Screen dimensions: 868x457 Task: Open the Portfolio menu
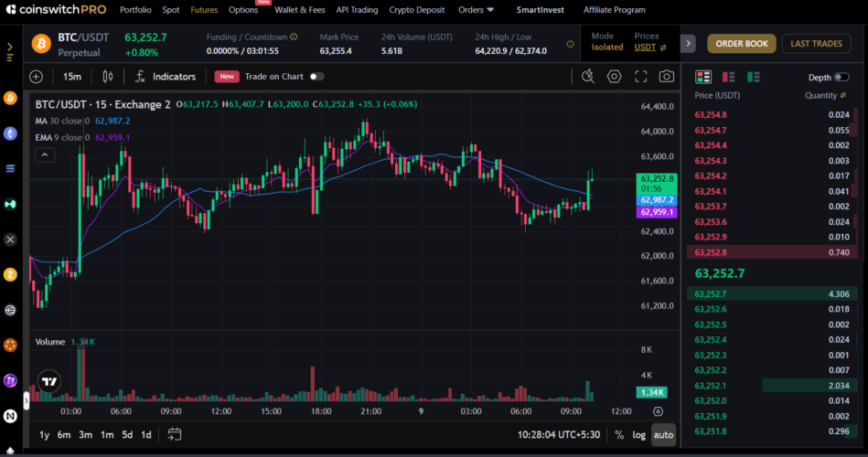click(135, 10)
